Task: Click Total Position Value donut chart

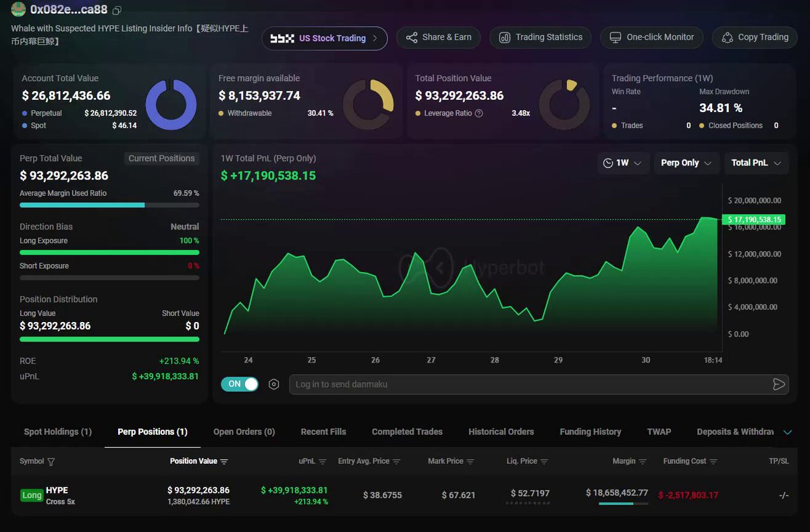Action: pyautogui.click(x=565, y=105)
